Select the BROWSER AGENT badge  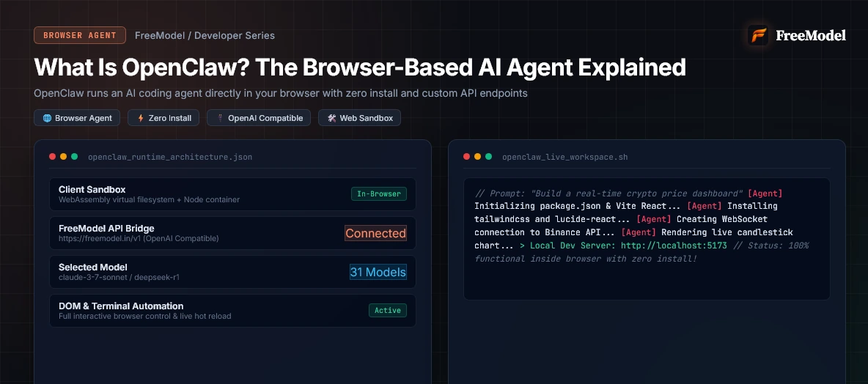tap(80, 35)
